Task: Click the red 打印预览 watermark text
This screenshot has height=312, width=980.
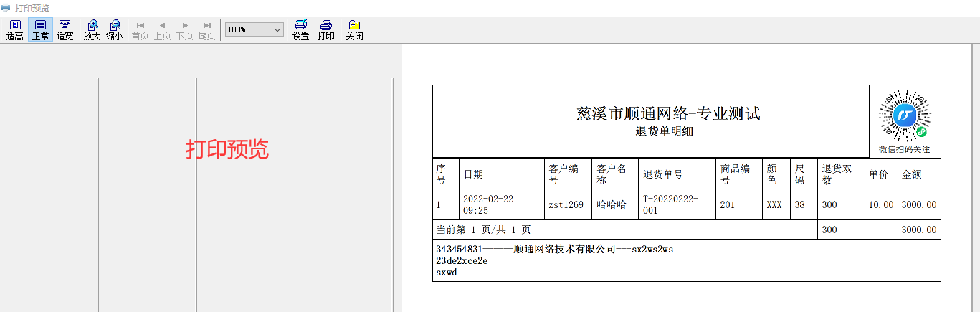Action: point(227,148)
